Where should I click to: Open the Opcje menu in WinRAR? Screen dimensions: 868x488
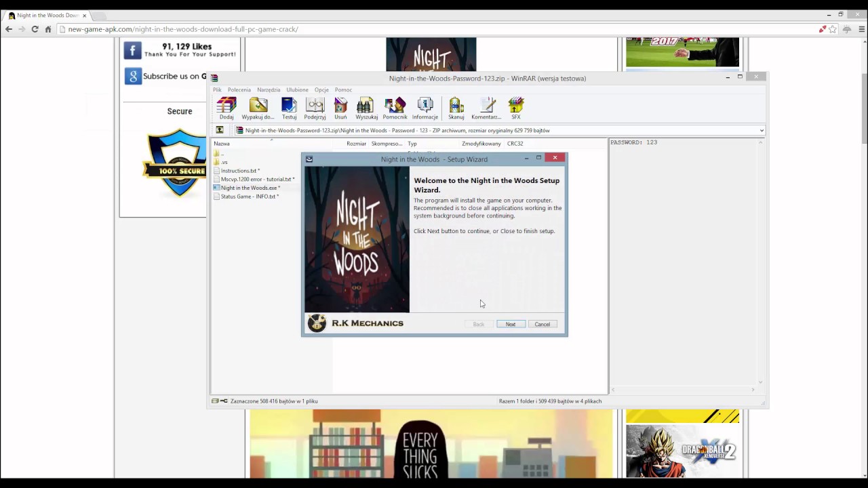(x=321, y=89)
